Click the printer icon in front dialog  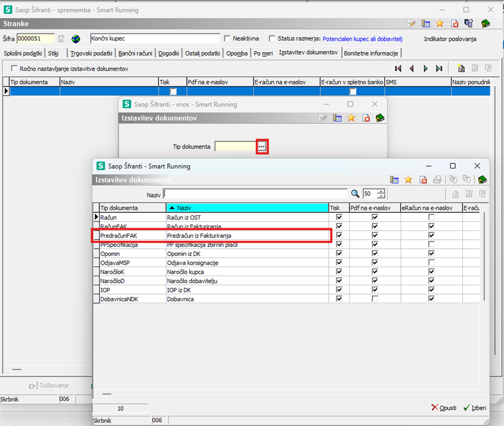click(x=437, y=180)
